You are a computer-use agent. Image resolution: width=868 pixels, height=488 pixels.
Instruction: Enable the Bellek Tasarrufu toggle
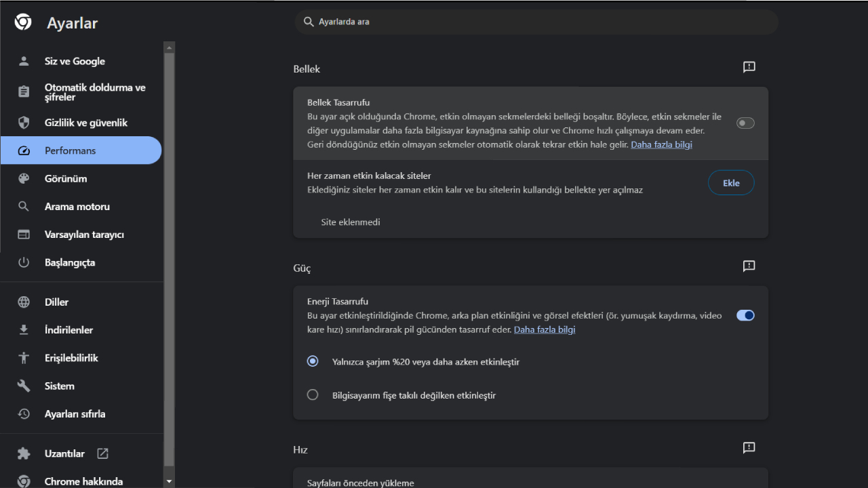click(745, 123)
